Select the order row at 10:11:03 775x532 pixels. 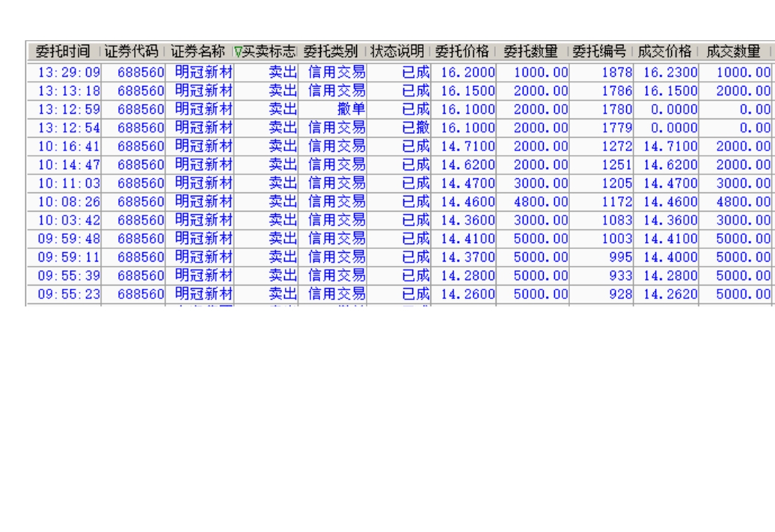(399, 183)
